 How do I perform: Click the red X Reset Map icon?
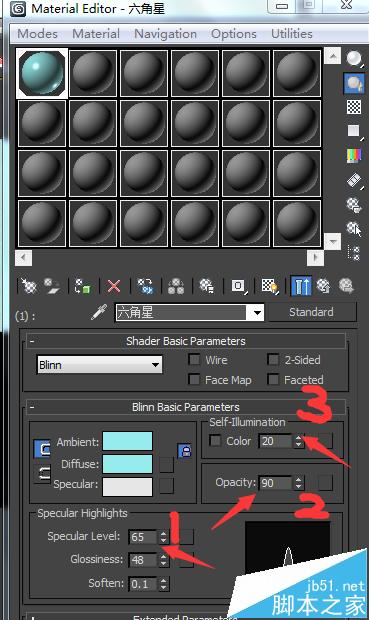(x=114, y=286)
